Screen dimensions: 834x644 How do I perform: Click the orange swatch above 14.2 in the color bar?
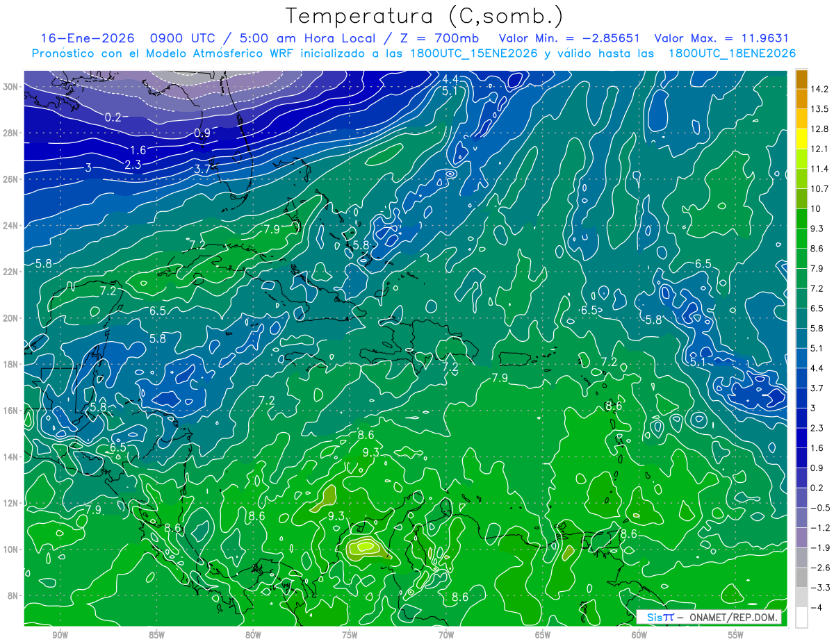[x=801, y=80]
